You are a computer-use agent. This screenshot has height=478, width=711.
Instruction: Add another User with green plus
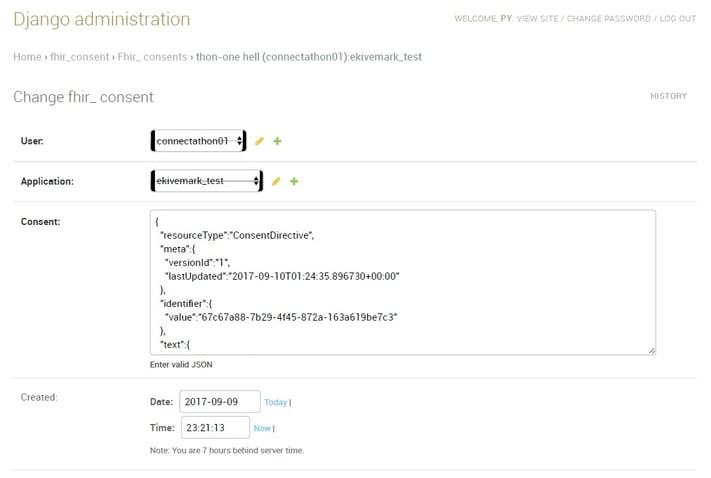[x=277, y=141]
